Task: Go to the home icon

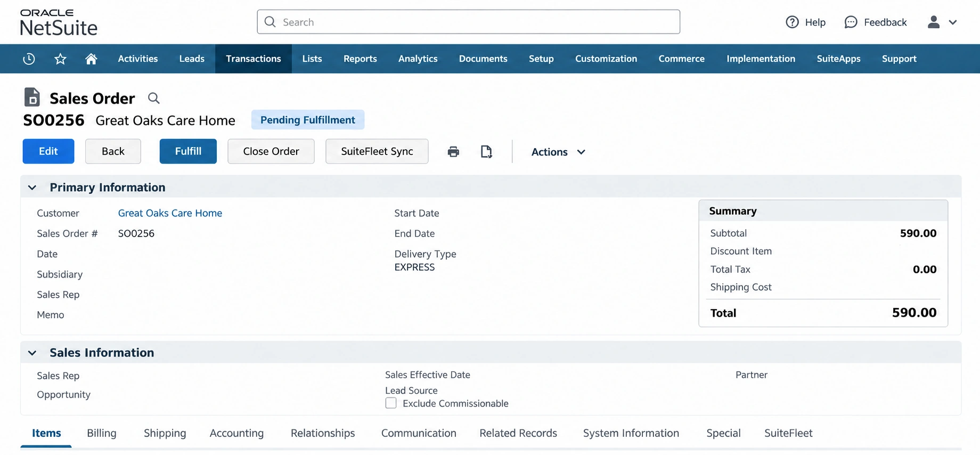Action: (91, 59)
